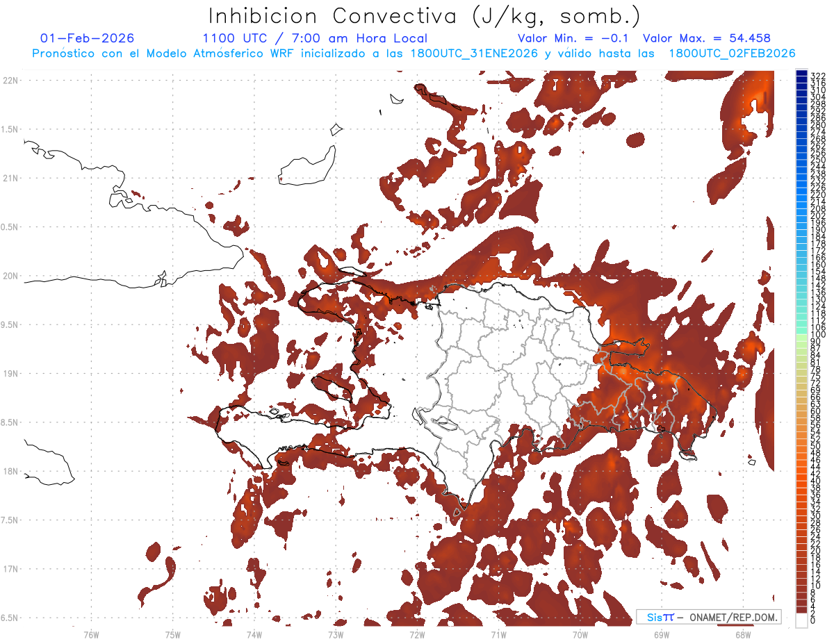Click the darkest navy swatch atop the color scale
834x644 pixels.
(x=801, y=74)
